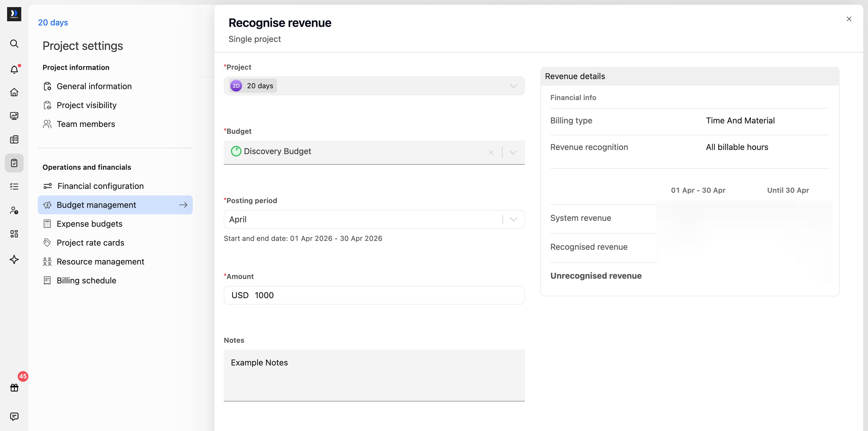Click the Time And Material value
The width and height of the screenshot is (868, 431).
tap(740, 121)
